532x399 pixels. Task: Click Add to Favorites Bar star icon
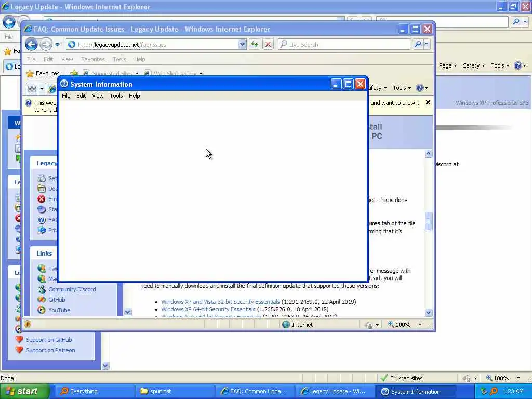click(74, 73)
